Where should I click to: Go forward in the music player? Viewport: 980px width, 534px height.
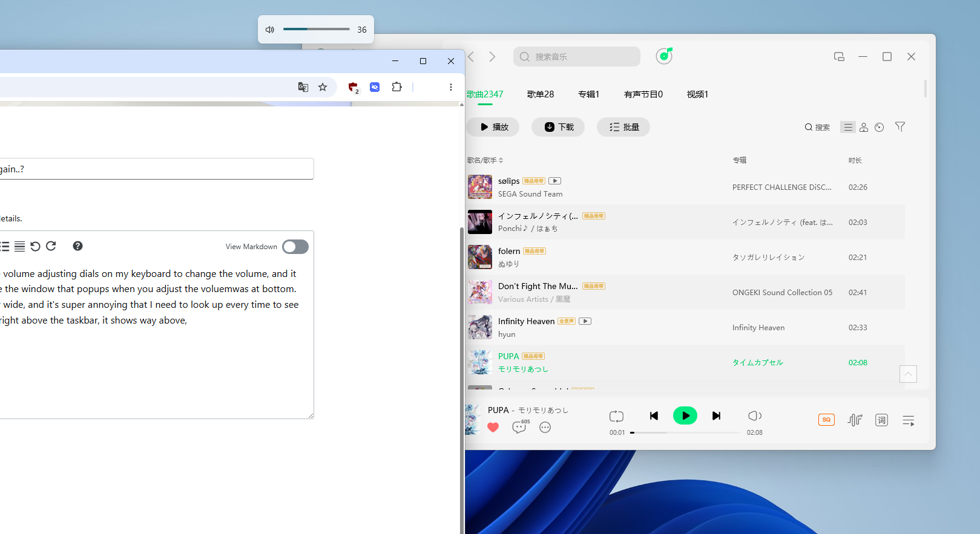pyautogui.click(x=492, y=57)
